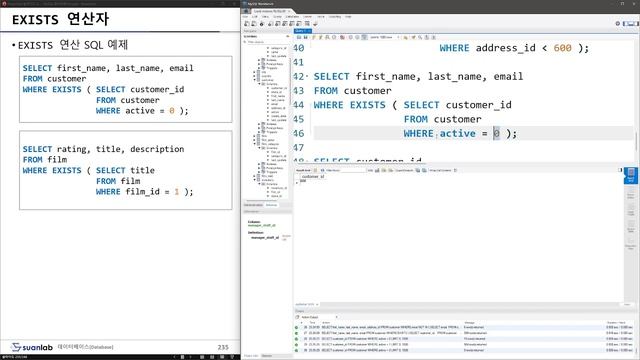The height and width of the screenshot is (360, 640).
Task: Toggle the bottom output panel visibility
Action: 631,24
